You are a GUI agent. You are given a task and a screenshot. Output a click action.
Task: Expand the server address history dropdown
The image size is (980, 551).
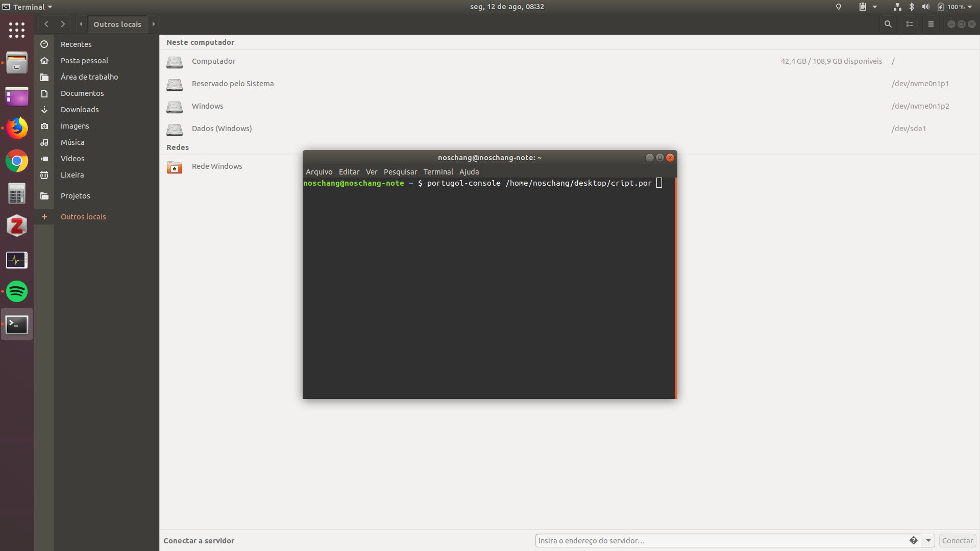point(928,541)
